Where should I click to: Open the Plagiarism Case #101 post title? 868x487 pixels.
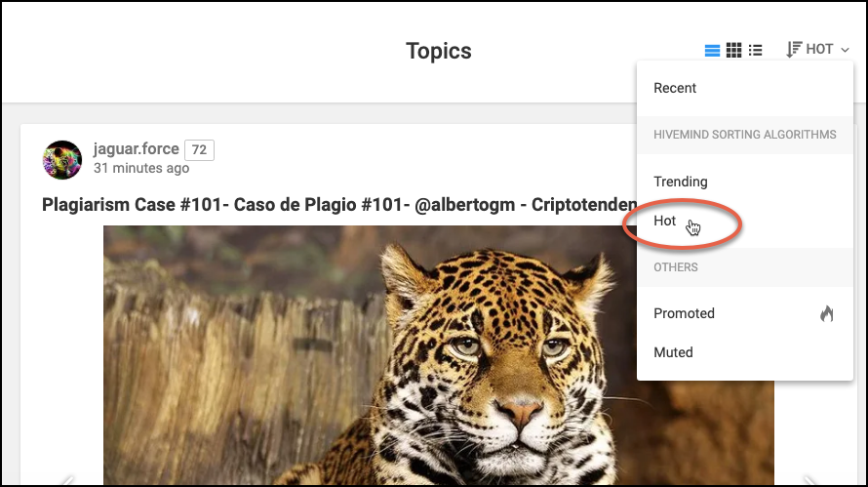[338, 205]
